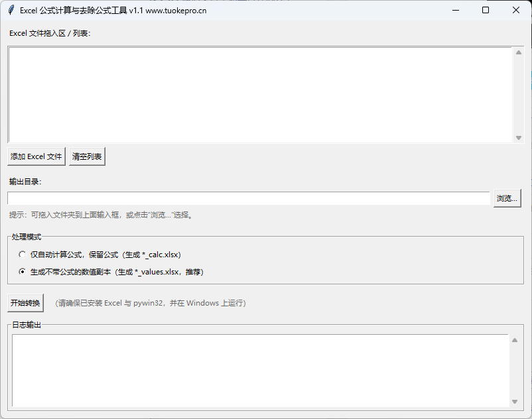Viewport: 532px width, 419px height.
Task: Maximize the Excel formula tool window
Action: click(486, 10)
